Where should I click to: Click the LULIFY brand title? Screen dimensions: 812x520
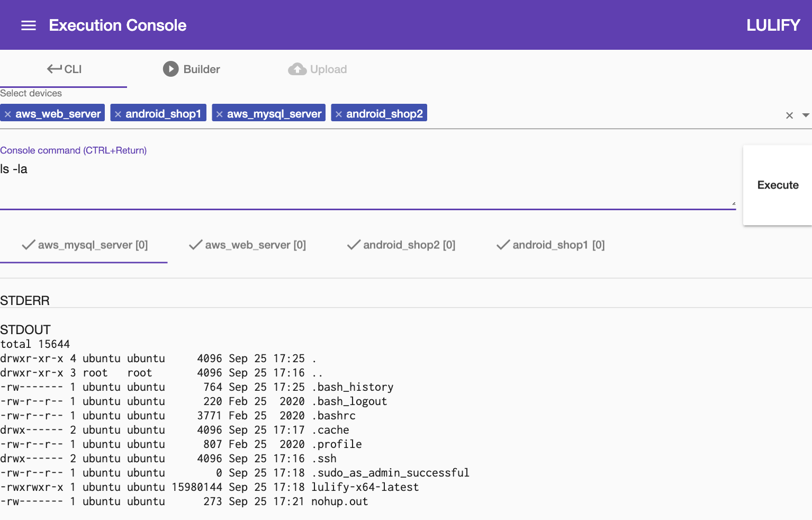coord(773,25)
